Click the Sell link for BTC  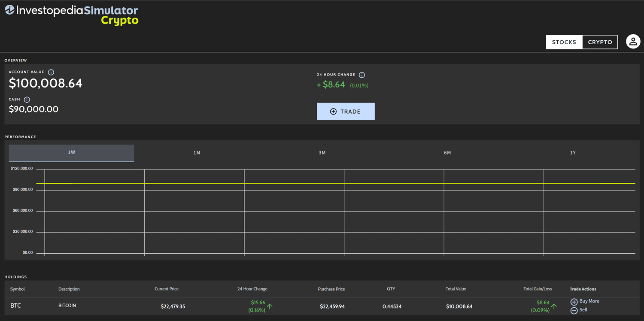583,310
